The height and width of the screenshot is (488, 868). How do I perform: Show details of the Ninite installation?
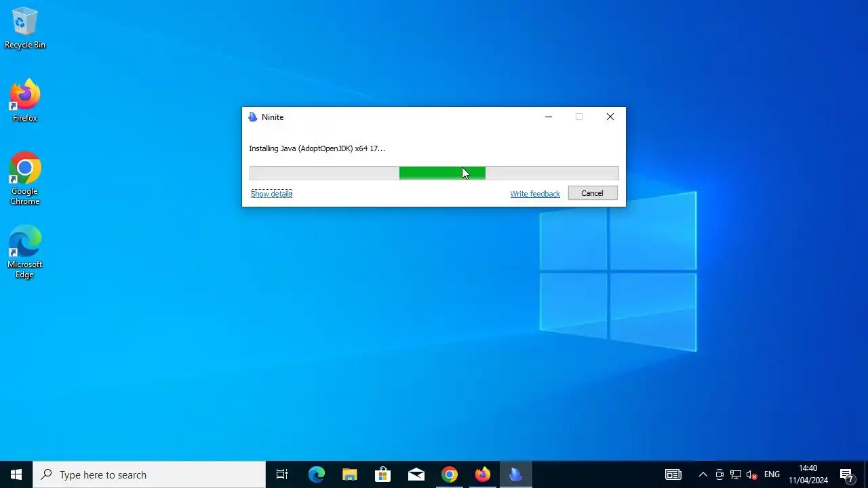pyautogui.click(x=271, y=194)
